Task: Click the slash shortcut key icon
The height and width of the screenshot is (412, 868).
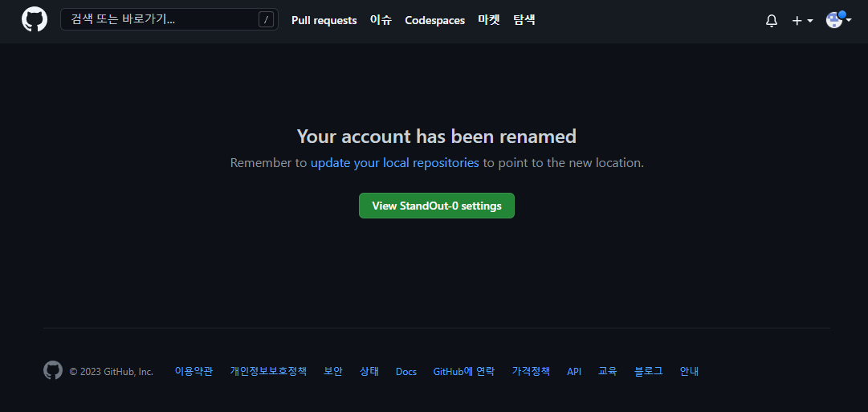Action: tap(267, 20)
